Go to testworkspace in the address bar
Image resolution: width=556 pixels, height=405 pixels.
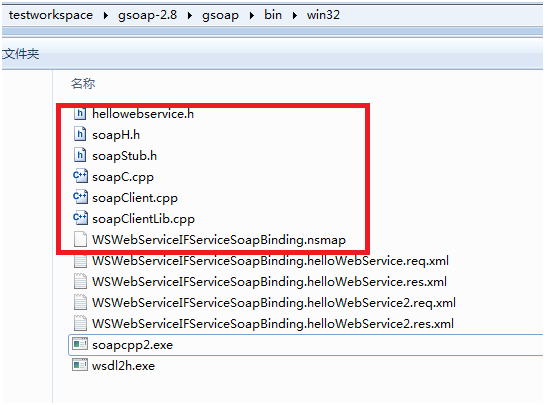point(51,15)
